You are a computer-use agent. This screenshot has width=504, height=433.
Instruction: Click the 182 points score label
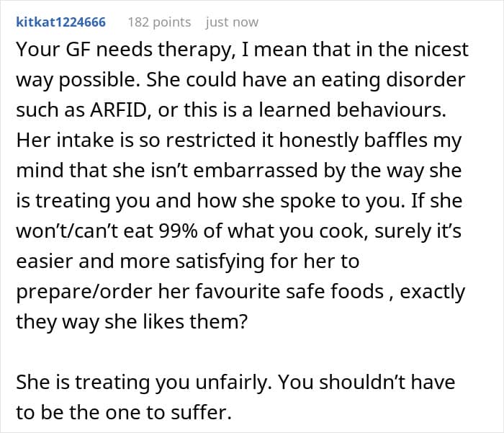pyautogui.click(x=159, y=22)
